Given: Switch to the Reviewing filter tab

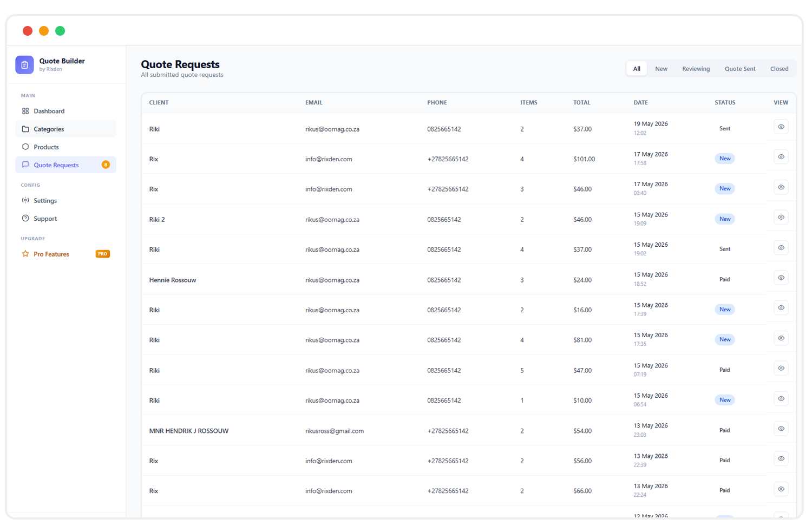Looking at the screenshot, I should 696,69.
